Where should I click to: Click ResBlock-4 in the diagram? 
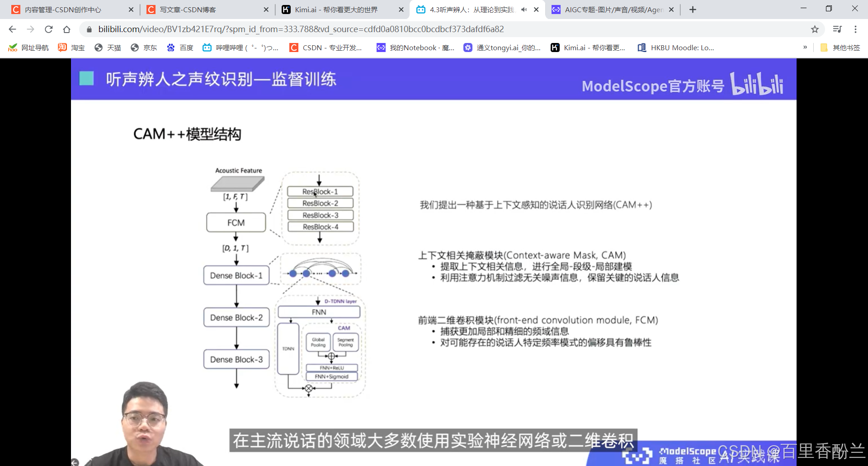(x=320, y=227)
